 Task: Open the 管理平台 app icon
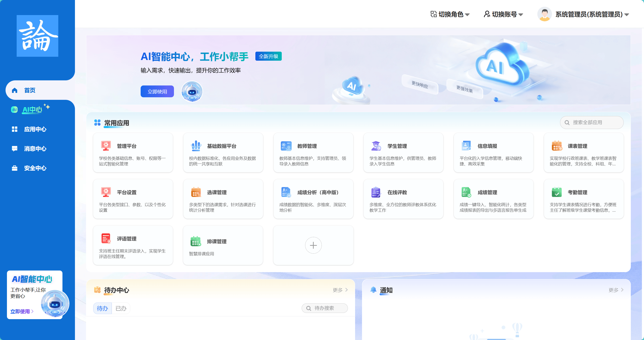pos(106,146)
